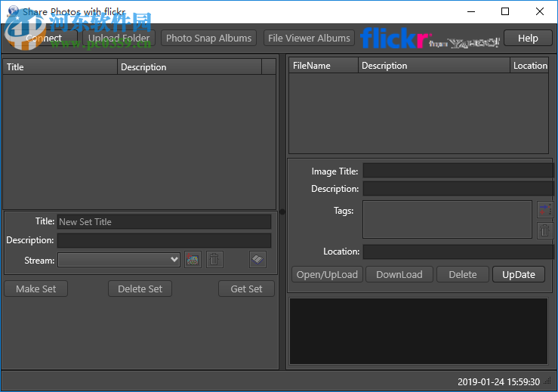Click the UpDate button
This screenshot has width=558, height=392.
519,274
